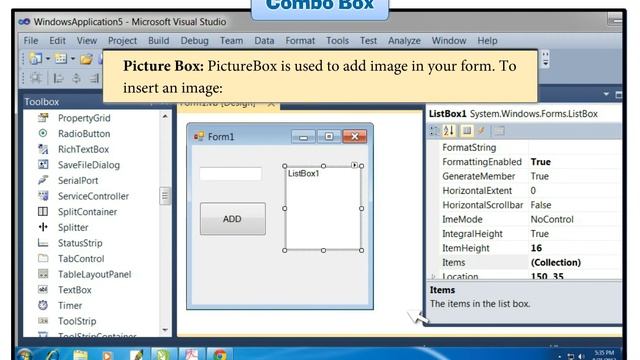Select the FormattingEnabled True value
Screen dimensions: 640x360
coord(540,162)
